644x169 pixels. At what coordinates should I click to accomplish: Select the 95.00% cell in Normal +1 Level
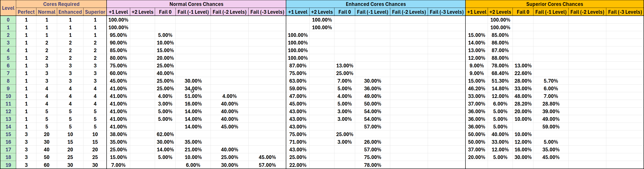(118, 35)
